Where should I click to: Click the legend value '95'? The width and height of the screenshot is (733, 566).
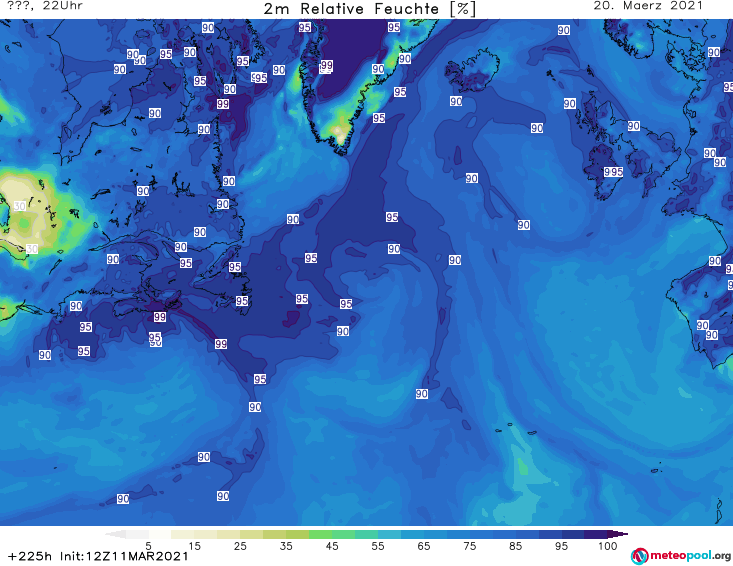(561, 546)
